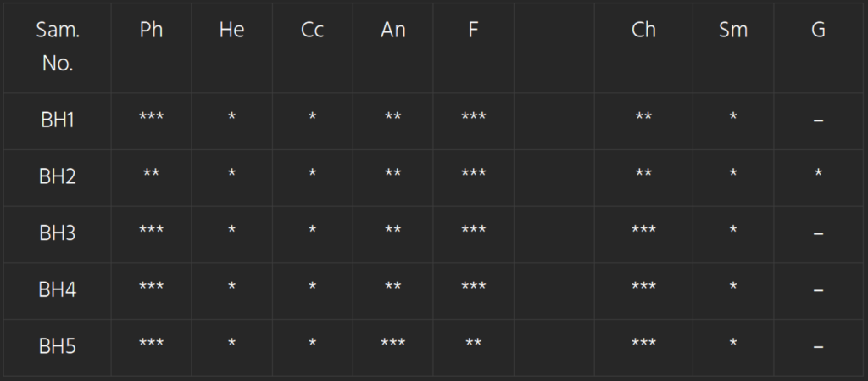Viewport: 868px width, 381px height.
Task: Select the Sm column header
Action: 733,30
